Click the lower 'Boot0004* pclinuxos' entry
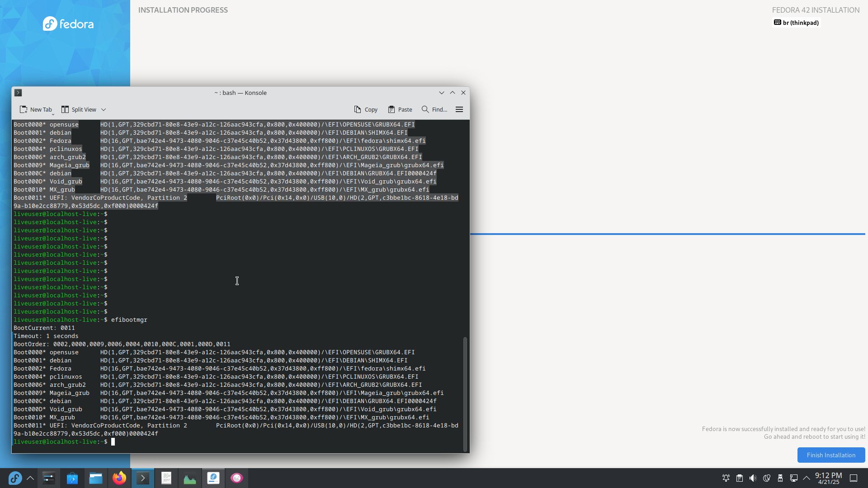 [x=216, y=376]
